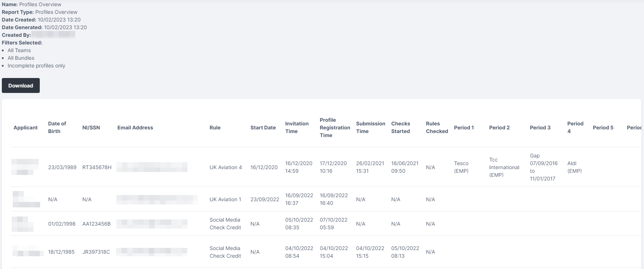Click start date 23/09/2022
The width and height of the screenshot is (644, 269).
tap(265, 199)
